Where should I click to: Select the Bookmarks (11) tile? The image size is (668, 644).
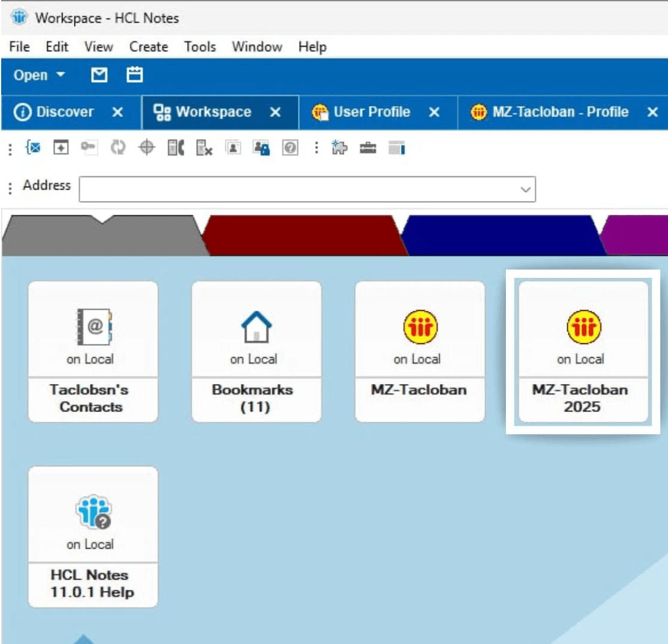(x=256, y=352)
